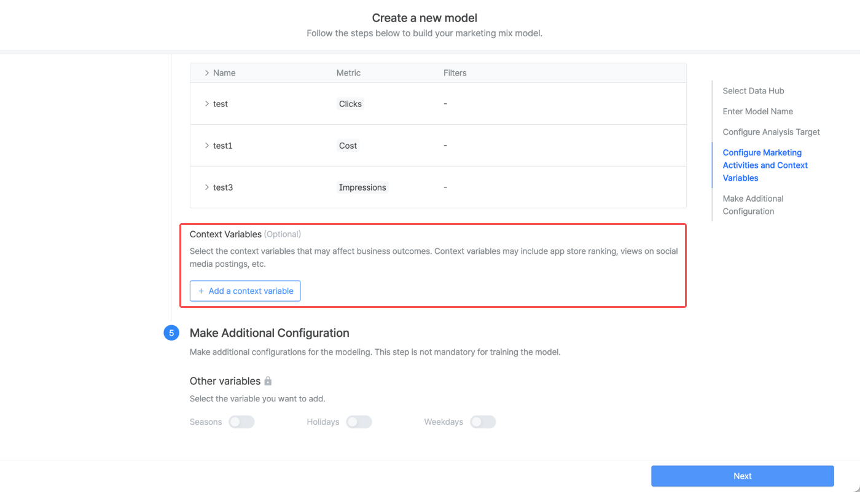Click the Cost metric tag
This screenshot has height=496, width=868.
coord(348,146)
